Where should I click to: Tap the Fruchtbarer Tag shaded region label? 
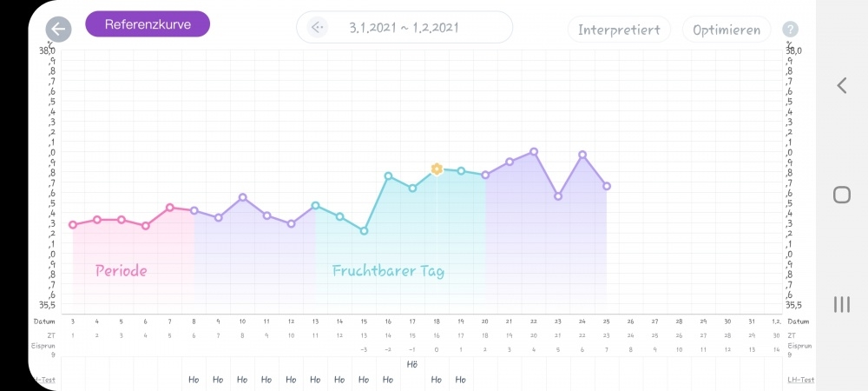pyautogui.click(x=388, y=270)
